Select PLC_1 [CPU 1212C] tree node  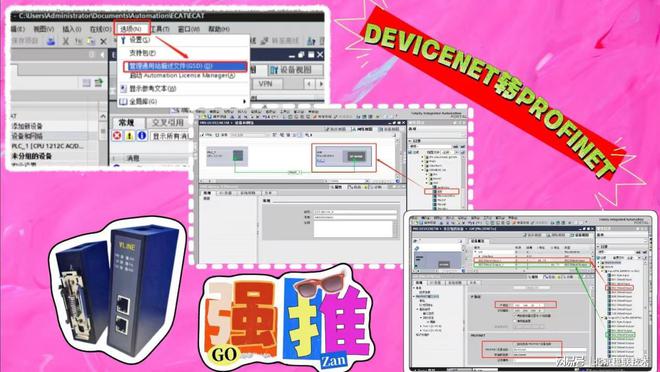pyautogui.click(x=47, y=146)
